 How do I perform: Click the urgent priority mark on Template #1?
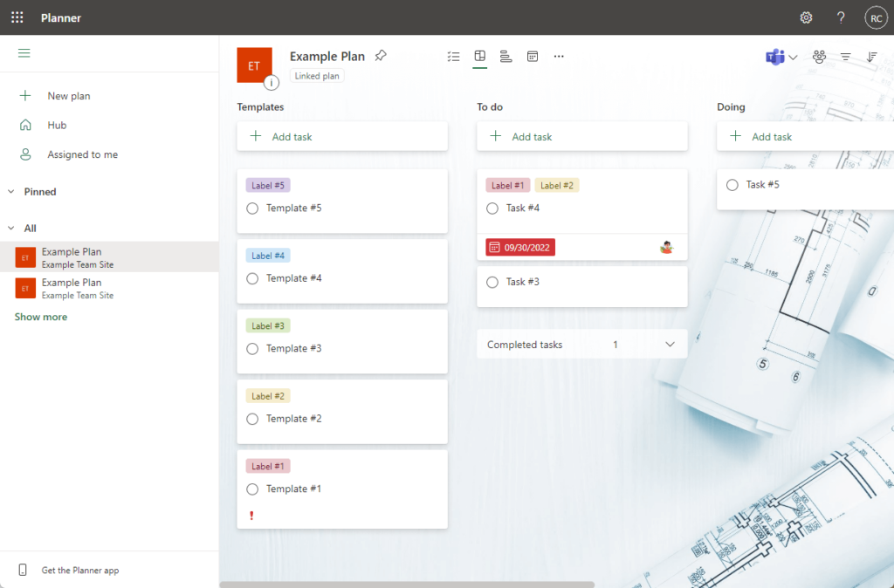[x=251, y=516]
